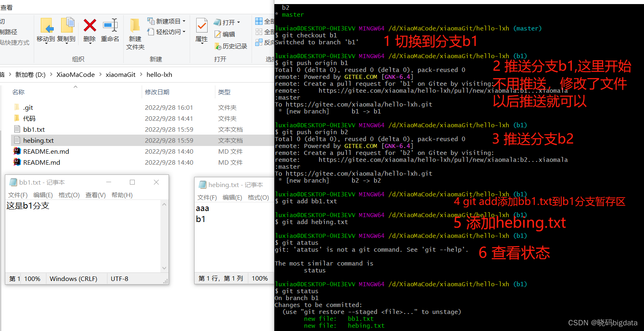Switch to the 查看 ribbon tab
This screenshot has height=331, width=644.
click(x=7, y=8)
